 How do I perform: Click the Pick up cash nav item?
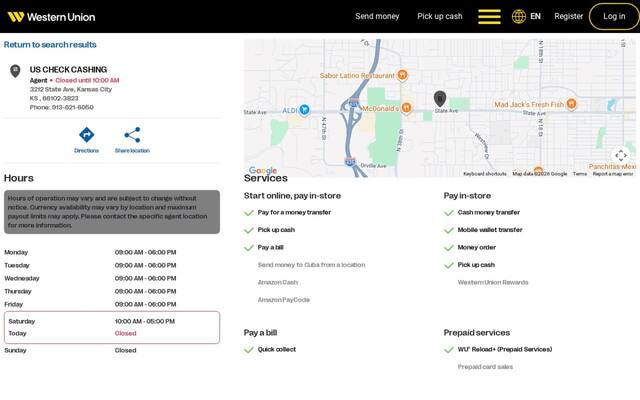click(440, 16)
